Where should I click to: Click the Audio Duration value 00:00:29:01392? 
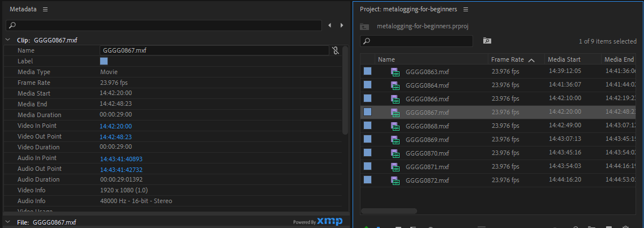point(121,179)
